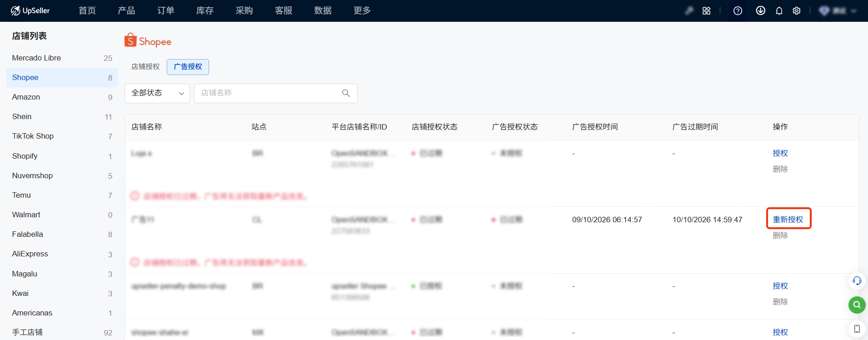The image size is (868, 340).
Task: Open the apps grid icon
Action: (x=706, y=10)
